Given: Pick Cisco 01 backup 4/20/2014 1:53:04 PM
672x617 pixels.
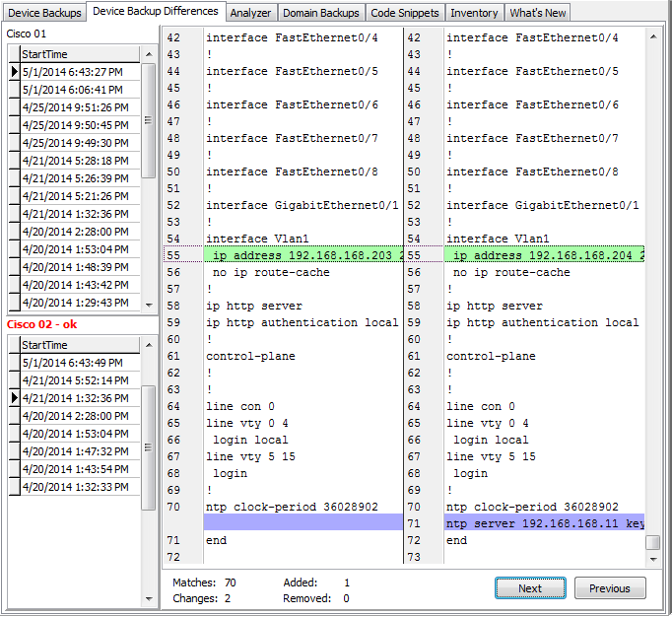Looking at the screenshot, I should click(x=75, y=249).
